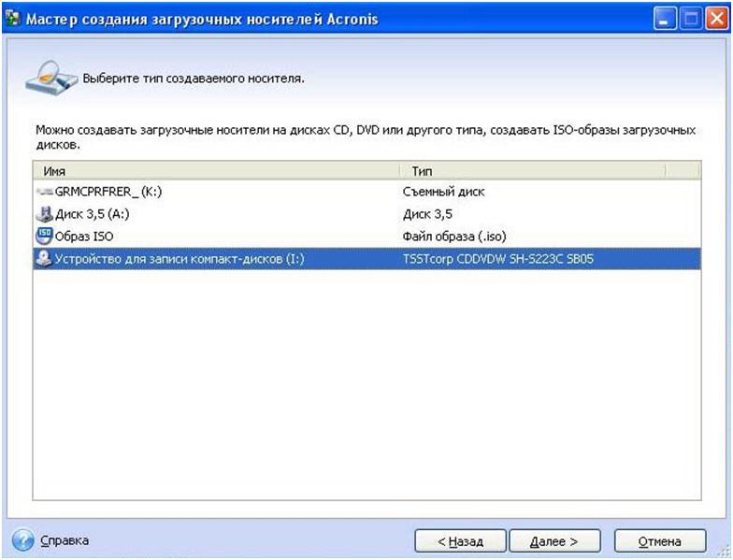The image size is (733, 560).
Task: Cancel the wizard with Отмена
Action: coord(660,540)
